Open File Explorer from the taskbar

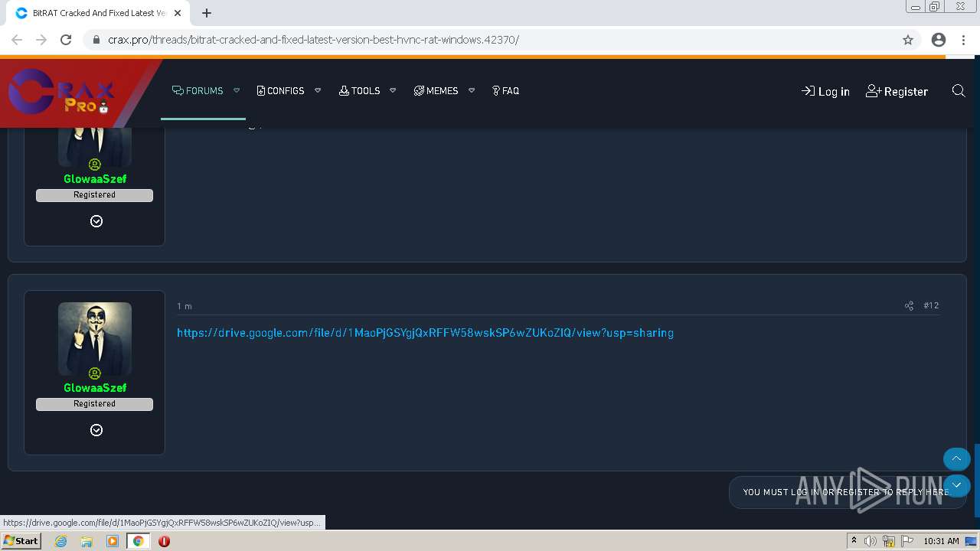87,541
